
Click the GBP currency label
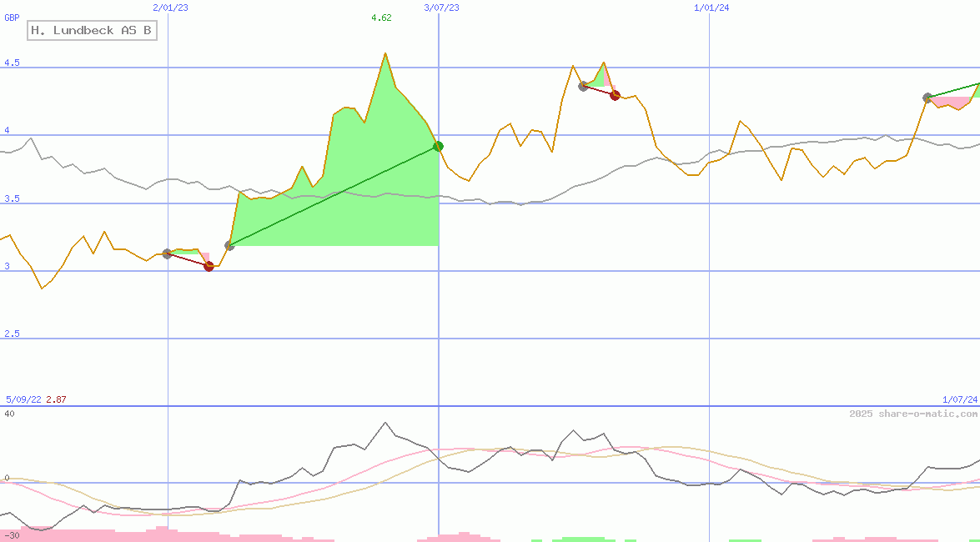pyautogui.click(x=12, y=18)
